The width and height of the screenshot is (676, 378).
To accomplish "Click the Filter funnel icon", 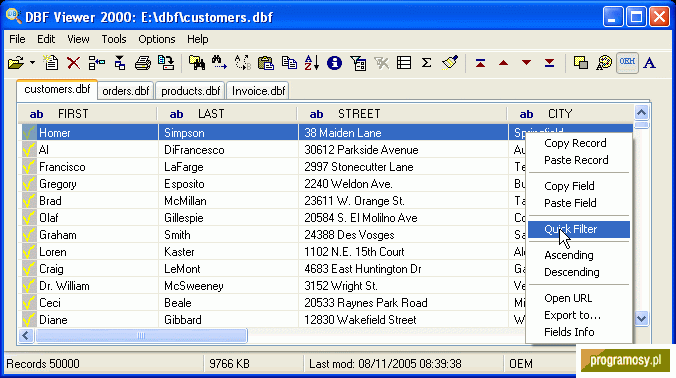I will [358, 63].
